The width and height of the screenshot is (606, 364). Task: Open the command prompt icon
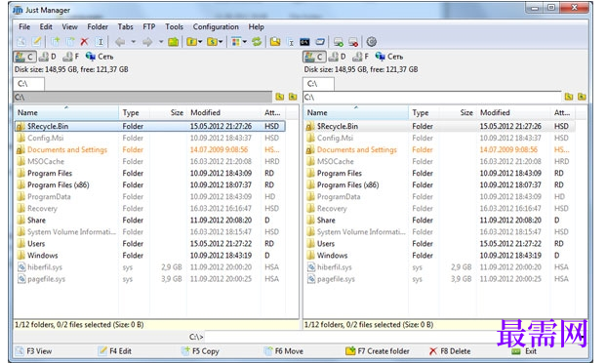click(304, 42)
